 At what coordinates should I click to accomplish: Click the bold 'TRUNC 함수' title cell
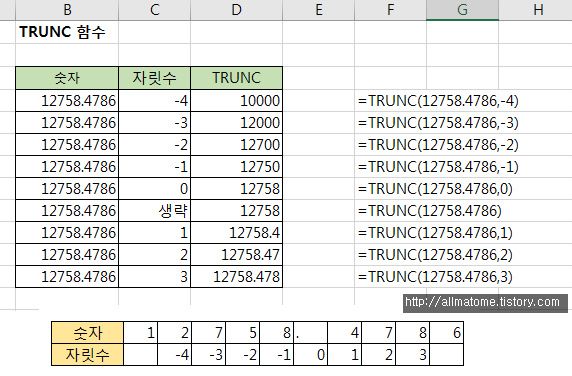pyautogui.click(x=67, y=32)
